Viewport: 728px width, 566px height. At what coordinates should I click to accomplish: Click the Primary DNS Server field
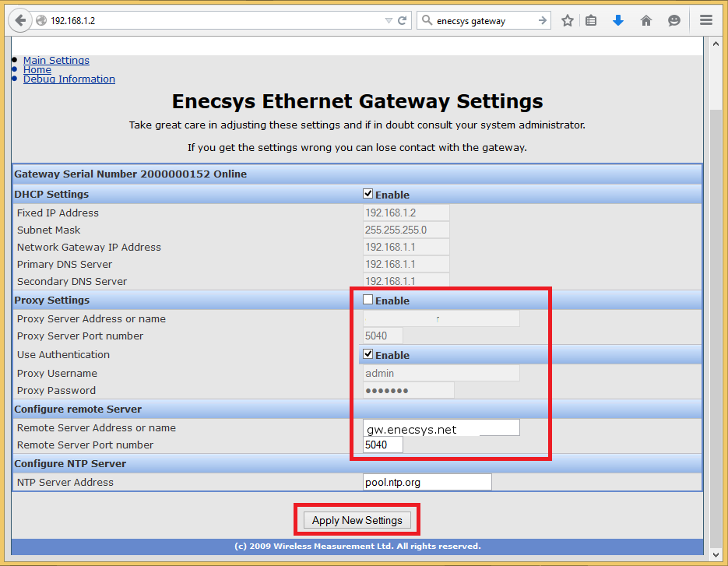pos(406,264)
